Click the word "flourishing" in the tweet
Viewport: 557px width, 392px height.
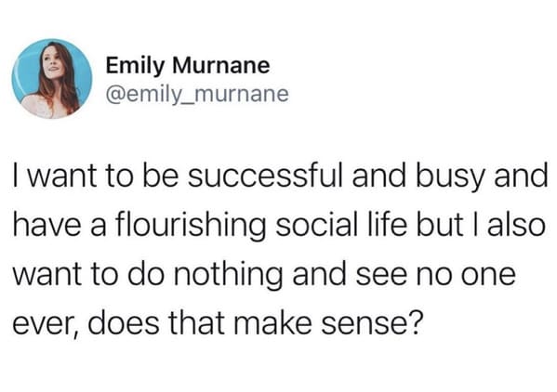tap(190, 226)
